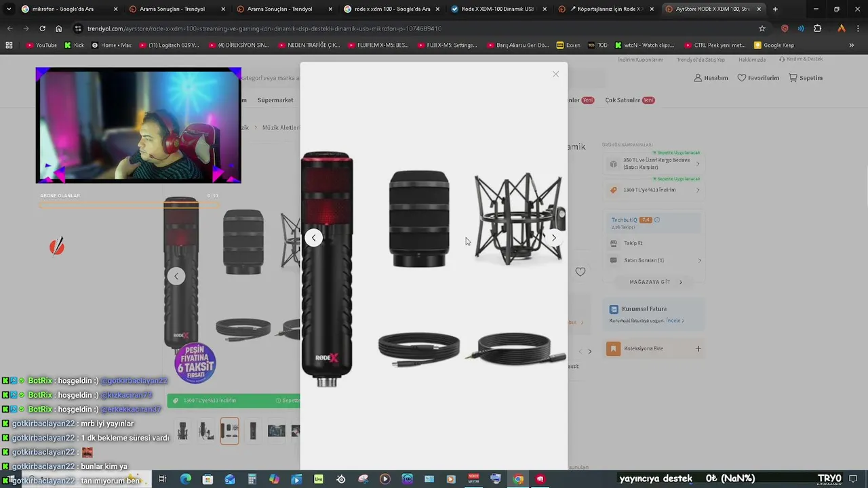Open Task View on taskbar
This screenshot has width=868, height=488.
[163, 479]
